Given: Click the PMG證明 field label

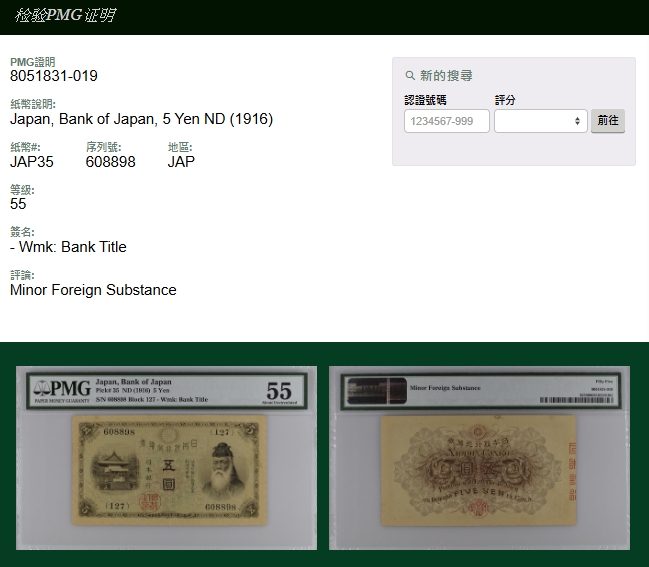Looking at the screenshot, I should (x=33, y=62).
